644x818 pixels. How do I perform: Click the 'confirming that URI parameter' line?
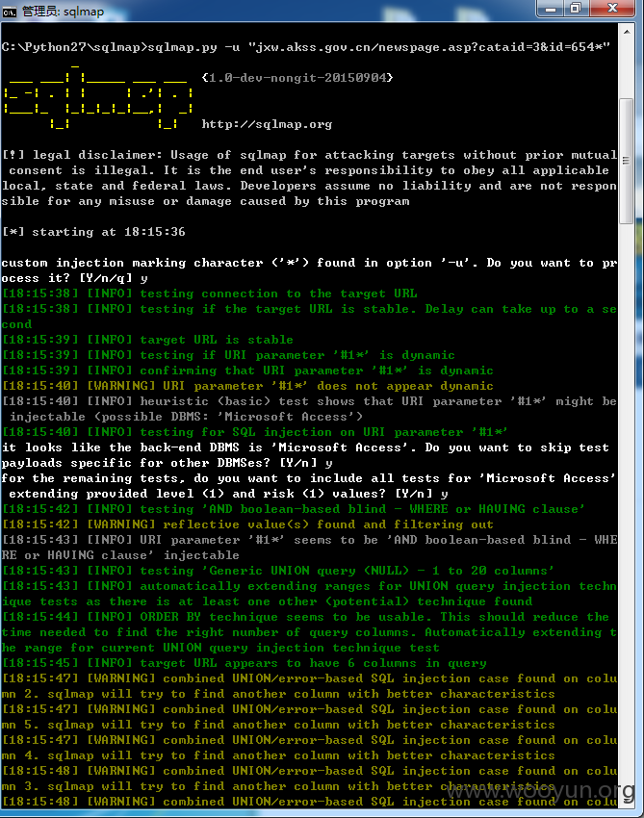point(247,371)
